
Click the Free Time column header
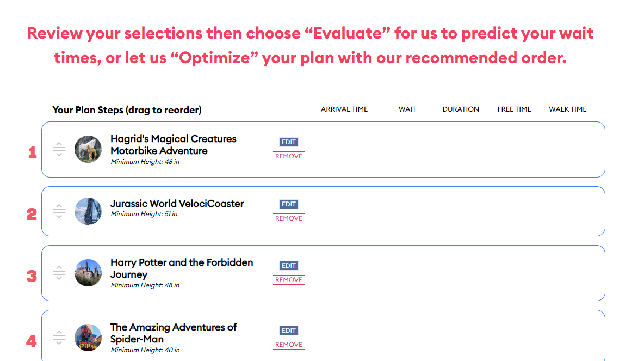pos(514,109)
